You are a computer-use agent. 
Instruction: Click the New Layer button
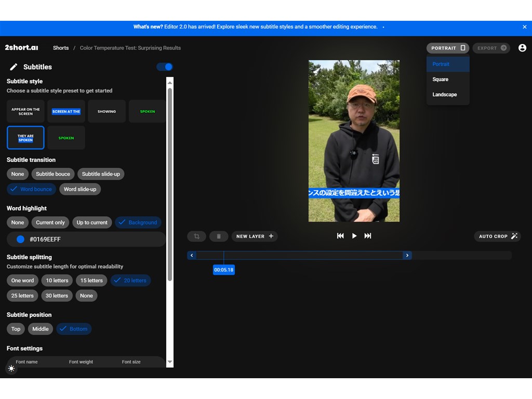click(x=255, y=236)
